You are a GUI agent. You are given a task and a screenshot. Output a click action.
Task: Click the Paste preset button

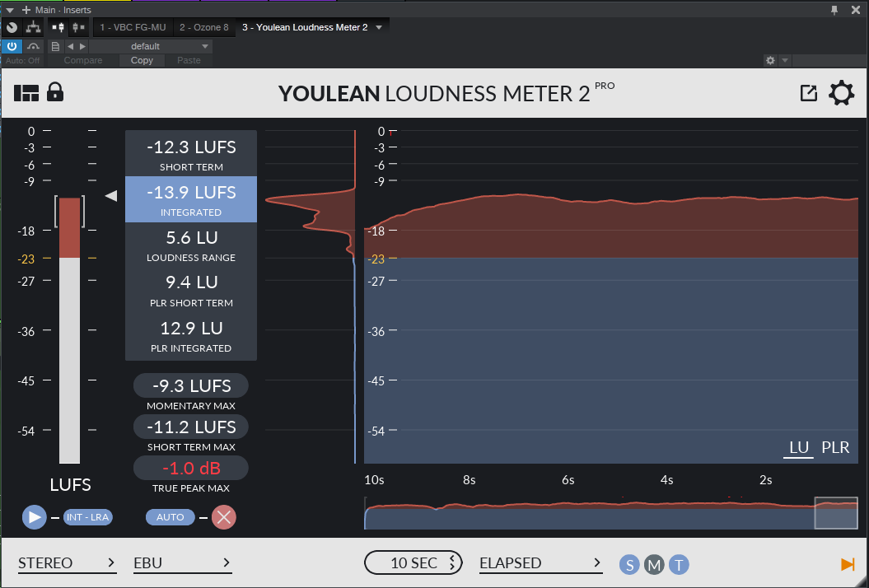189,60
